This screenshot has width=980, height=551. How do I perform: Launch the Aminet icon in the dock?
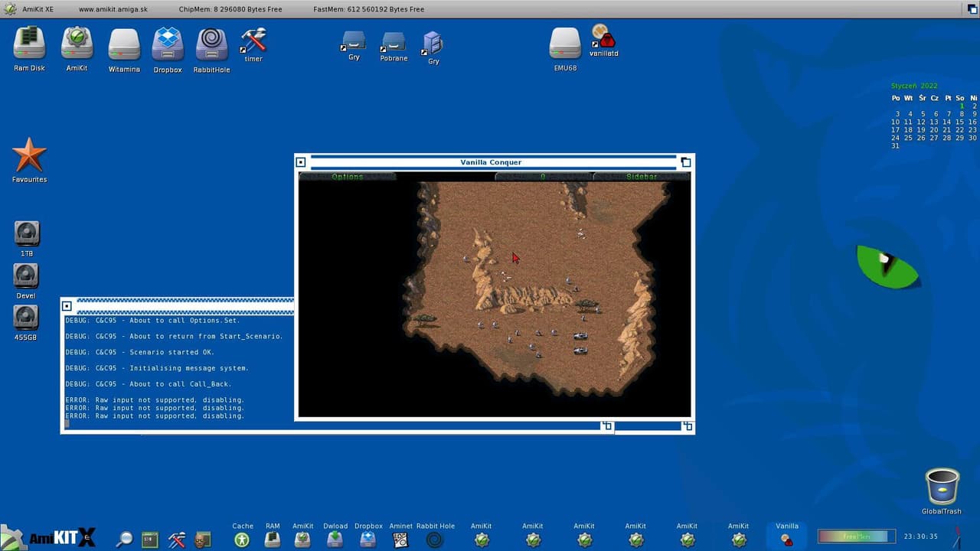point(400,540)
